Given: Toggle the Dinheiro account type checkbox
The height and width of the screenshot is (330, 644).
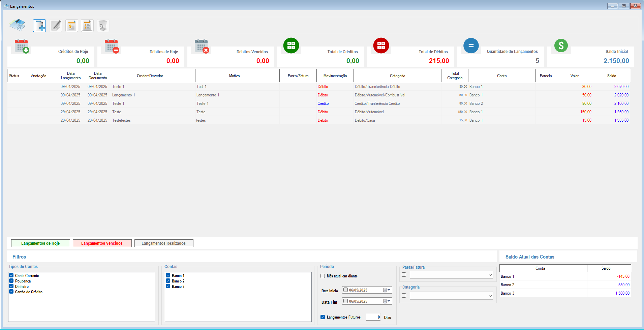Looking at the screenshot, I should tap(11, 286).
